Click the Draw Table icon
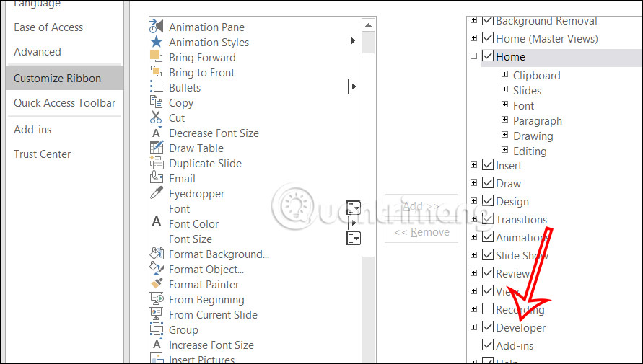The height and width of the screenshot is (364, 643). tap(156, 148)
